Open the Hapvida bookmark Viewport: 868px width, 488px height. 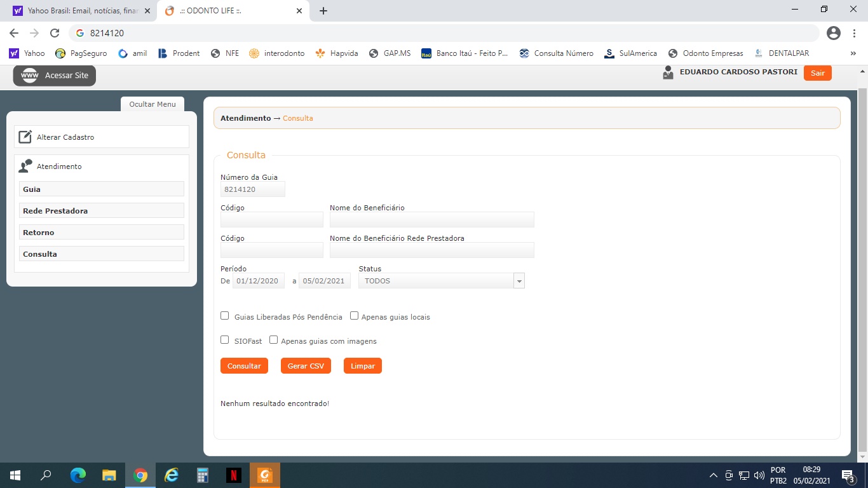(x=337, y=53)
